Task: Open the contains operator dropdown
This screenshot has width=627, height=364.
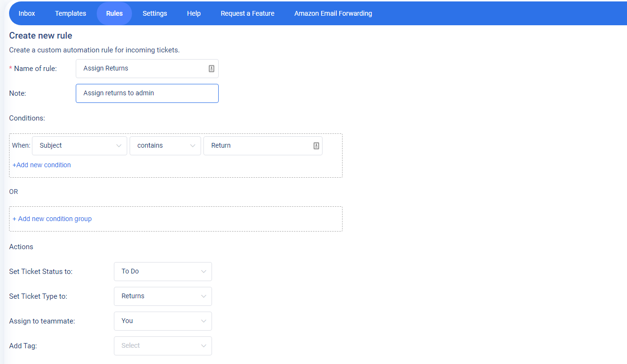Action: (165, 146)
